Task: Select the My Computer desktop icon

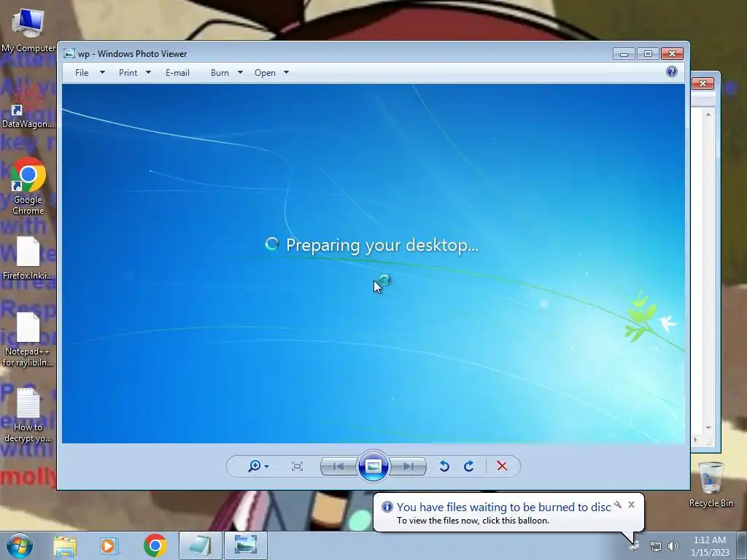Action: point(28,29)
